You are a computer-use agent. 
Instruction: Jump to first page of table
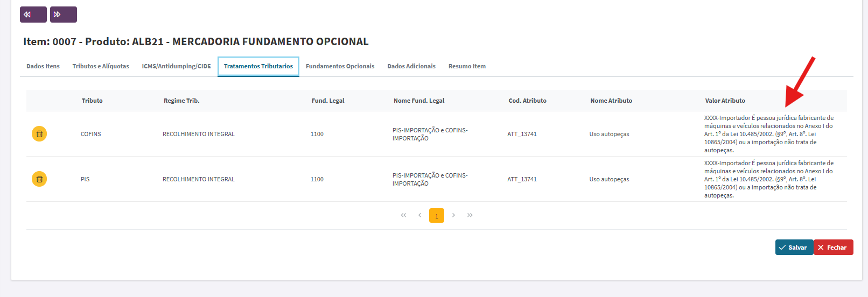click(403, 215)
